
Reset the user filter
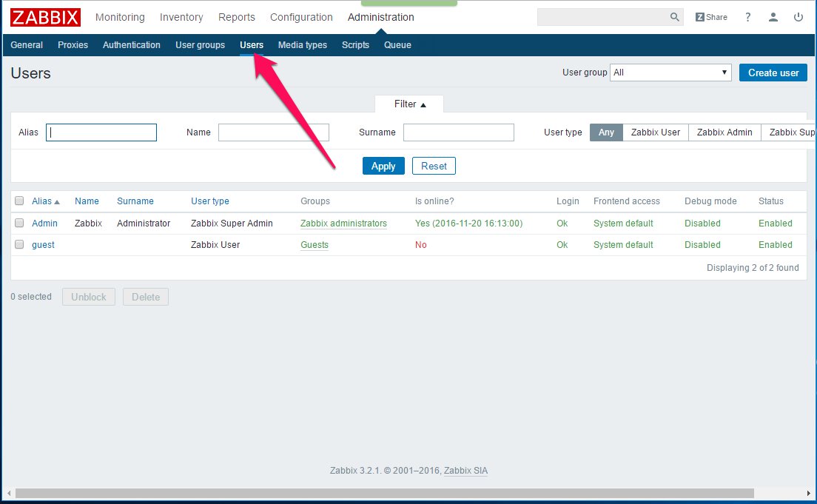434,166
